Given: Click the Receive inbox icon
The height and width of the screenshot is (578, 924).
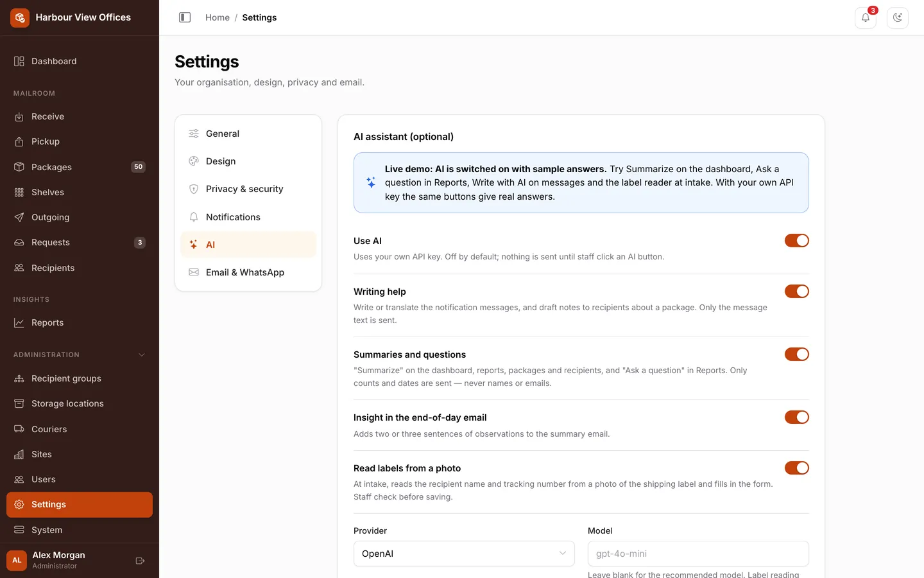Looking at the screenshot, I should pos(19,117).
